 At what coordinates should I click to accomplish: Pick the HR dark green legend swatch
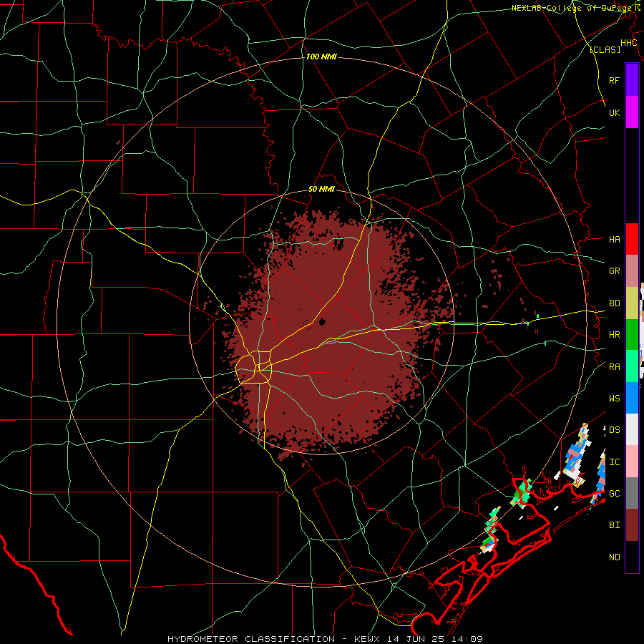[632, 334]
